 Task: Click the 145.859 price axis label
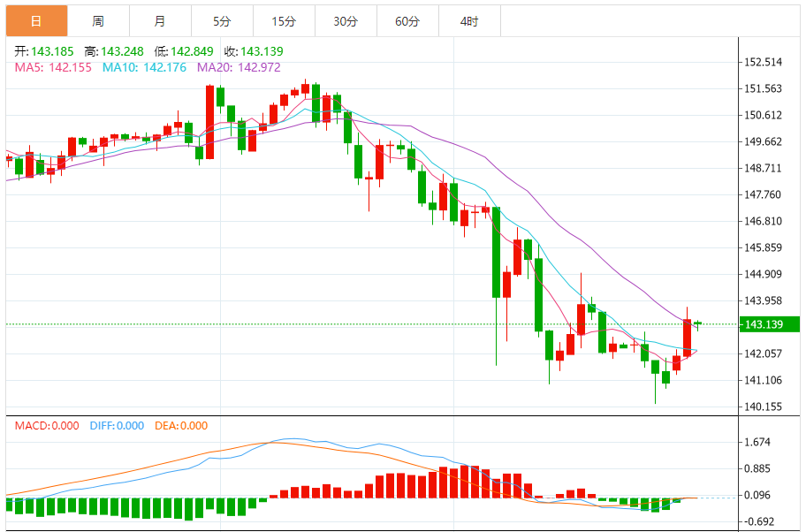coord(764,247)
